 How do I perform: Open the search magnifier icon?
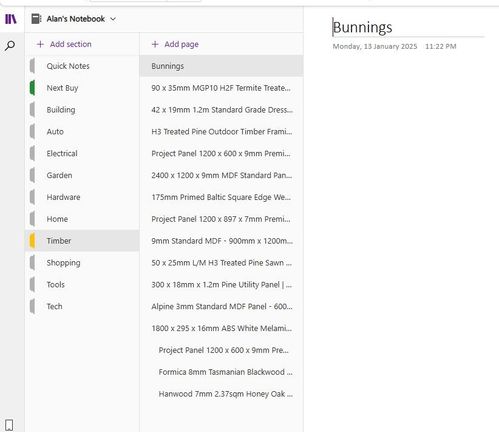(x=10, y=45)
